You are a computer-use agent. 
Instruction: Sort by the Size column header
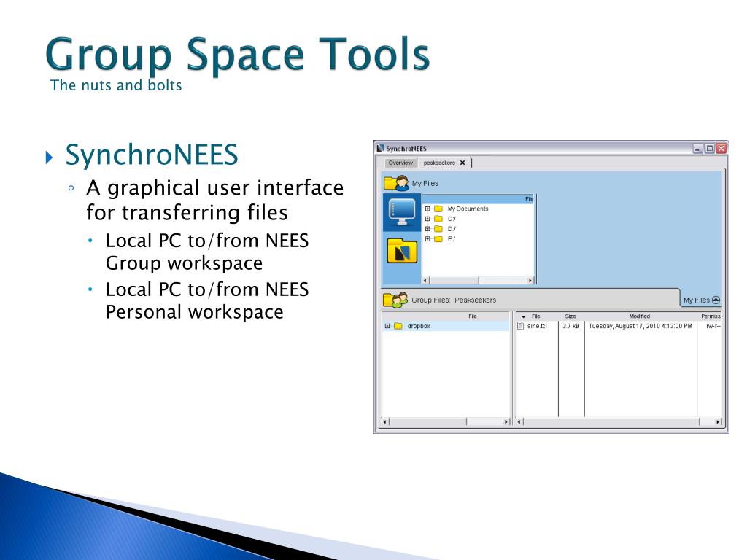click(570, 316)
